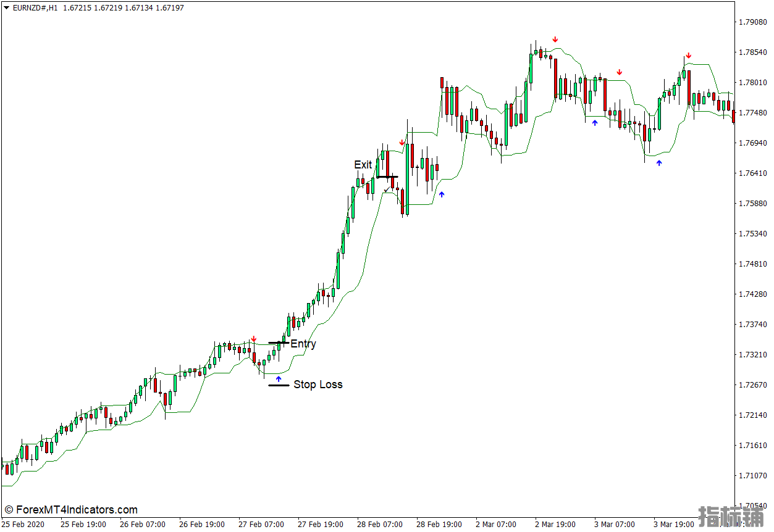774x532 pixels.
Task: Select the Exit text label
Action: click(x=363, y=165)
